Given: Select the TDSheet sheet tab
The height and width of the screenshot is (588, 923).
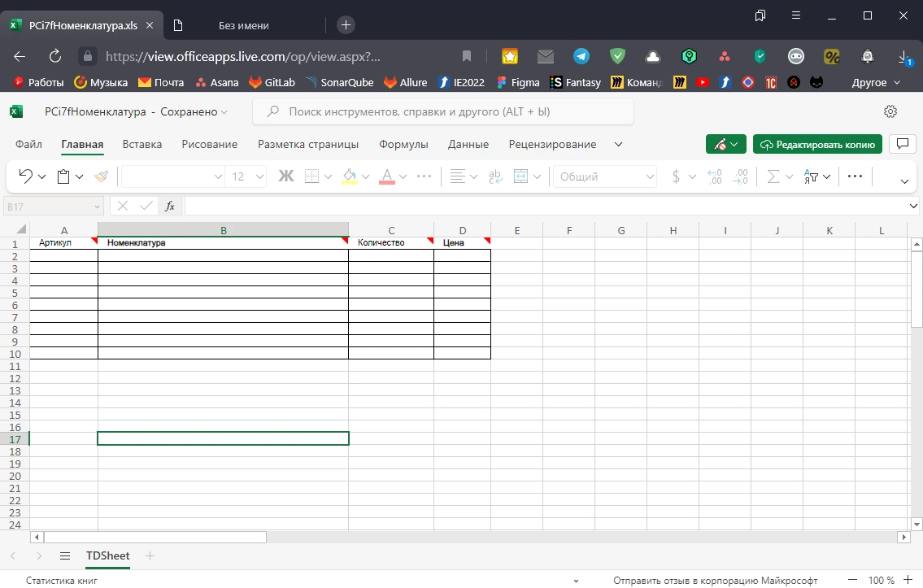Looking at the screenshot, I should [x=108, y=556].
